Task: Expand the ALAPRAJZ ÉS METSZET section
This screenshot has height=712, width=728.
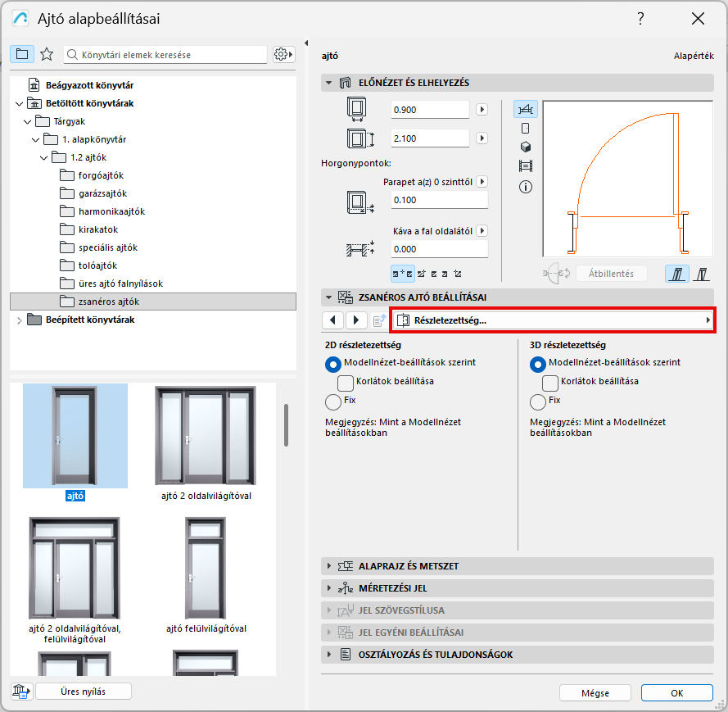Action: tap(329, 565)
